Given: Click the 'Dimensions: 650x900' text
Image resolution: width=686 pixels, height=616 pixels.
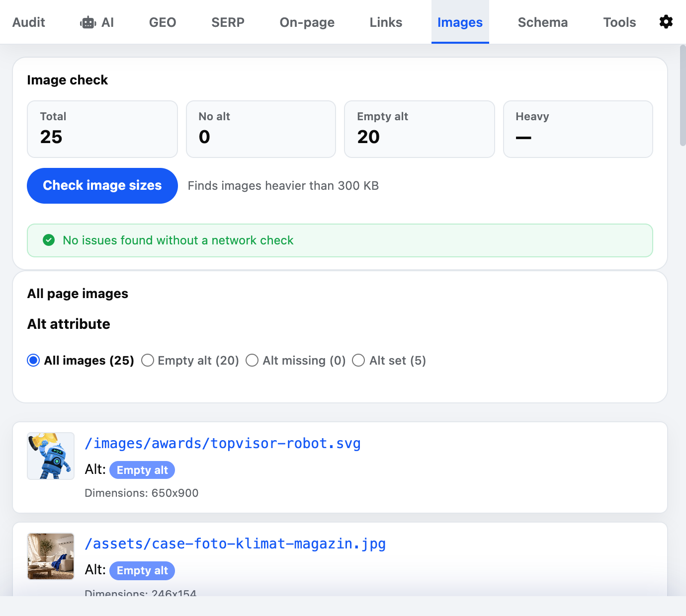Looking at the screenshot, I should (142, 493).
